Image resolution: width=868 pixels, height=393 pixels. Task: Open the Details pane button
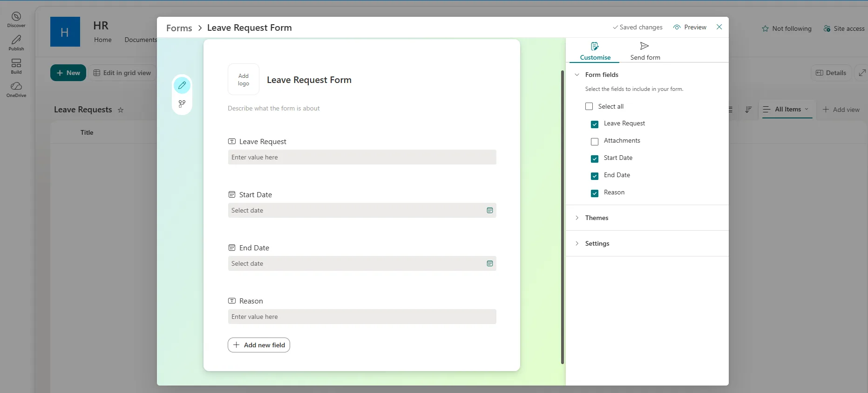pos(831,73)
